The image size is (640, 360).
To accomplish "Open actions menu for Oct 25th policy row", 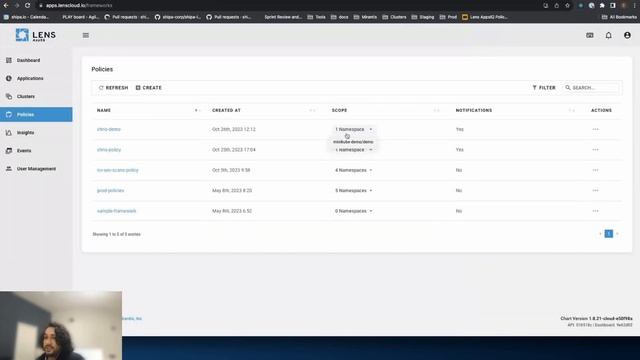I will 595,149.
